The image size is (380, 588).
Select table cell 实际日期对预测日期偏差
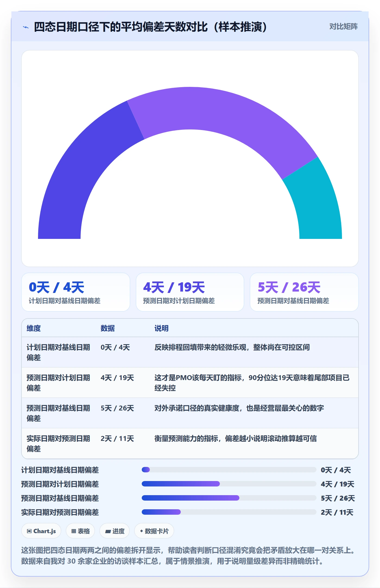tap(58, 444)
